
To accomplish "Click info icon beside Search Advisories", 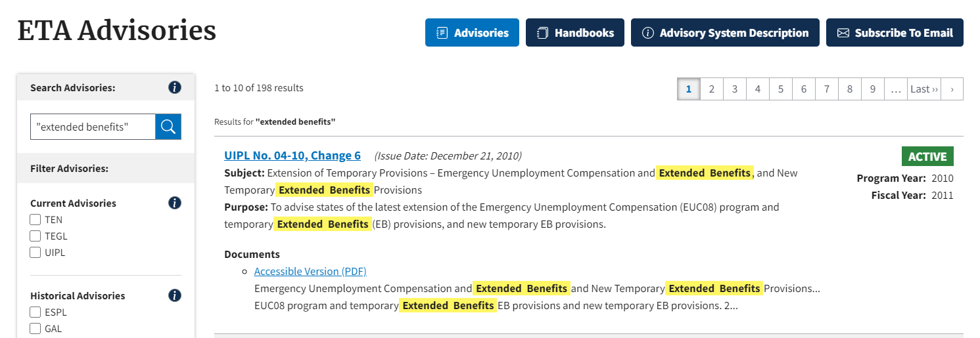I will [174, 87].
